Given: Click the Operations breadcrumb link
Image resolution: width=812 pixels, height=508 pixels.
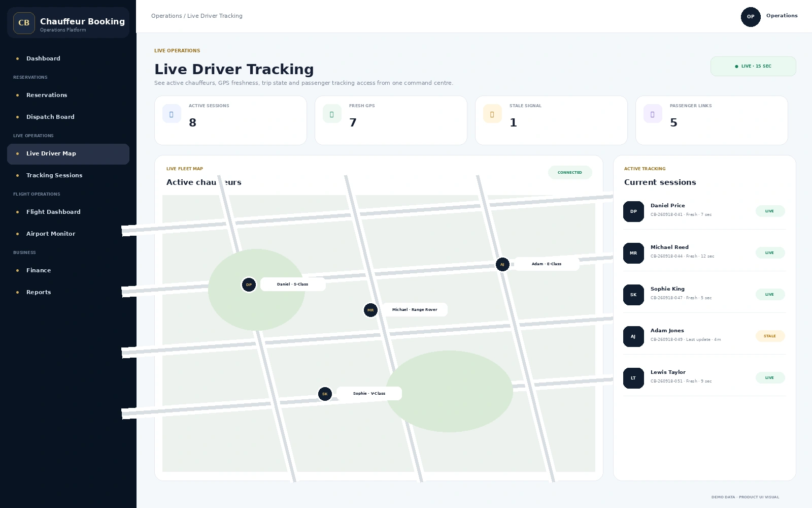Looking at the screenshot, I should pos(166,16).
